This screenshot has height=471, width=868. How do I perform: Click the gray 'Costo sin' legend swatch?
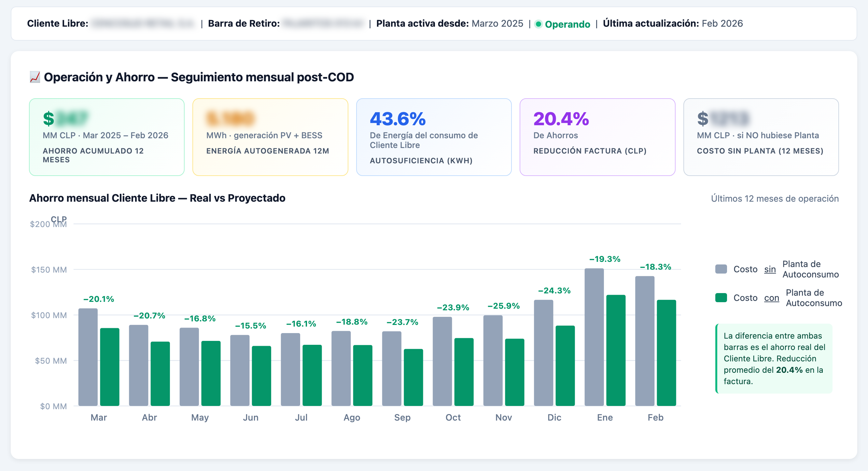721,269
